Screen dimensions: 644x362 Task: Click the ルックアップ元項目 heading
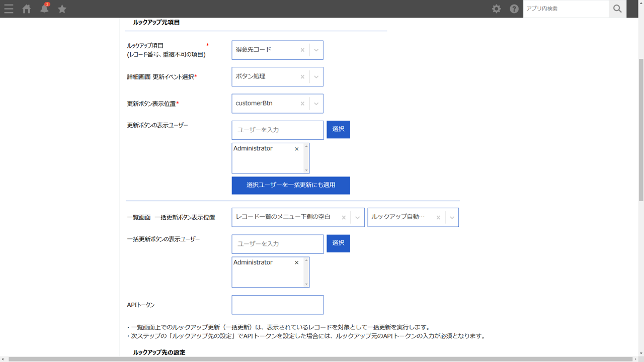tap(156, 22)
